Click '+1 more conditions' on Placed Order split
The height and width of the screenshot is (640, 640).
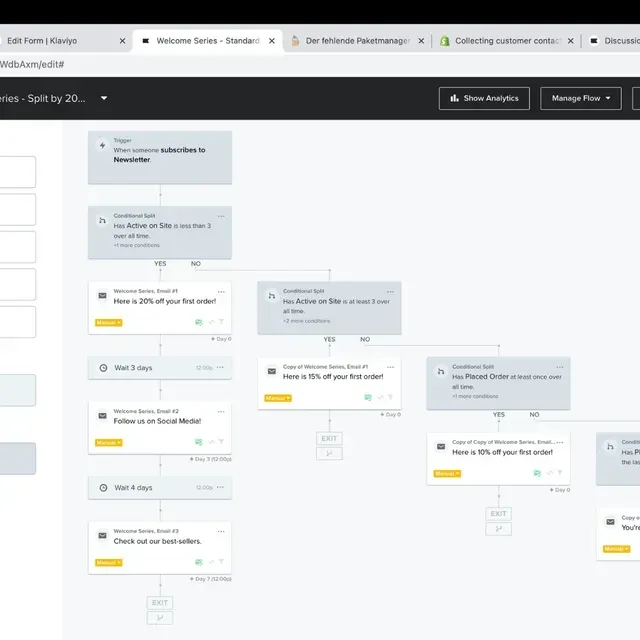click(x=475, y=396)
